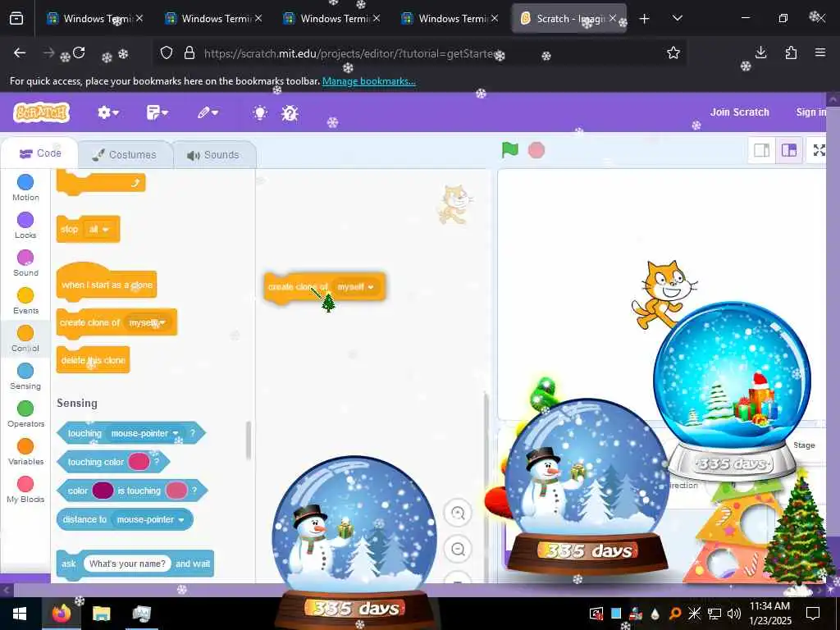Bookmark this page with star icon
840x630 pixels.
(673, 52)
